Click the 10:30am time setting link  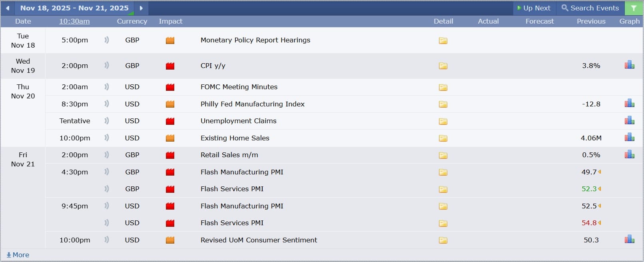74,21
